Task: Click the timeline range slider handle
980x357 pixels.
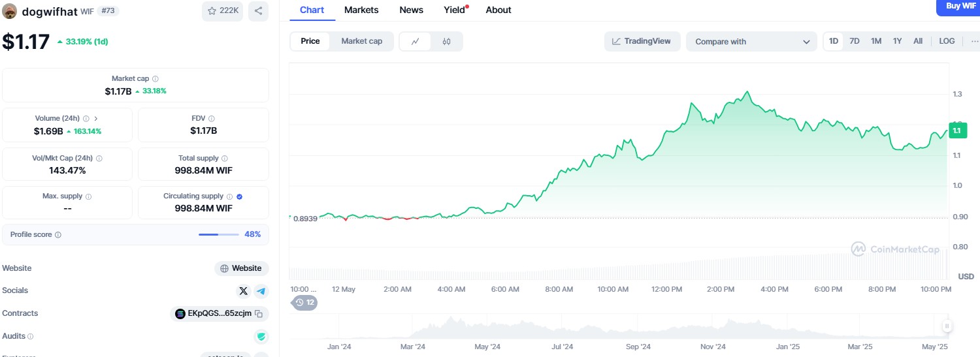Action: pos(946,326)
